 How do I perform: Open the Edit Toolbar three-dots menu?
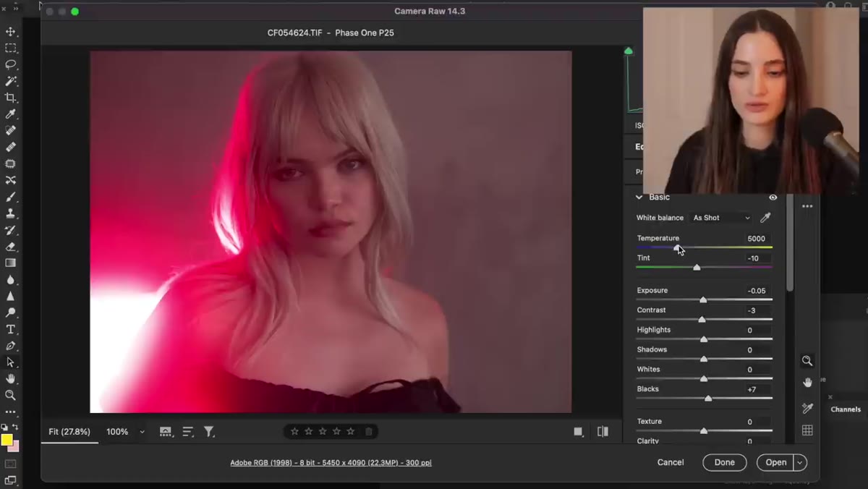tap(11, 412)
